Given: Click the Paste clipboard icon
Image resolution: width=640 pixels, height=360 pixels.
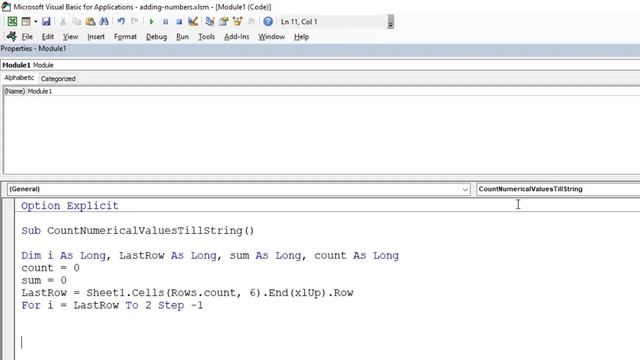Looking at the screenshot, I should pyautogui.click(x=90, y=22).
